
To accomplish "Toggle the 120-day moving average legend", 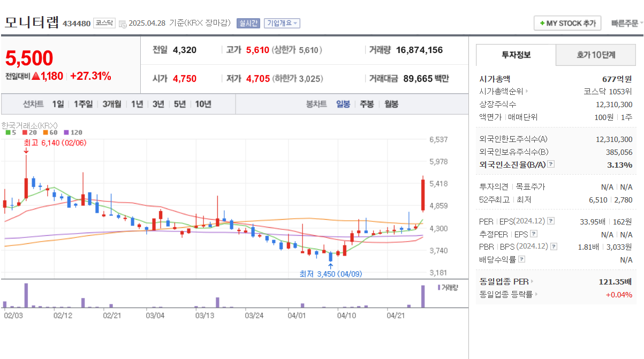I will 66,132.
